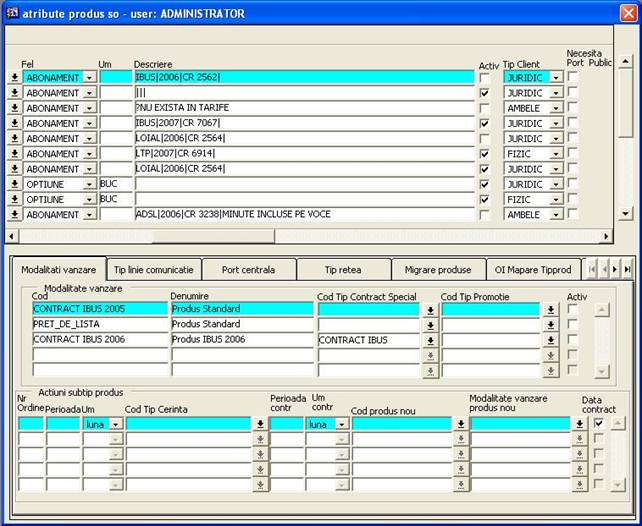The image size is (642, 526).
Task: Jump to first tab using tab navigation arrow
Action: tap(591, 269)
